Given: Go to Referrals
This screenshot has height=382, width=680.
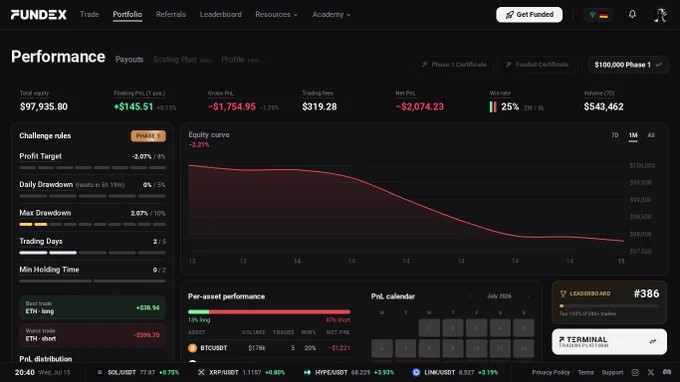Looking at the screenshot, I should 171,14.
